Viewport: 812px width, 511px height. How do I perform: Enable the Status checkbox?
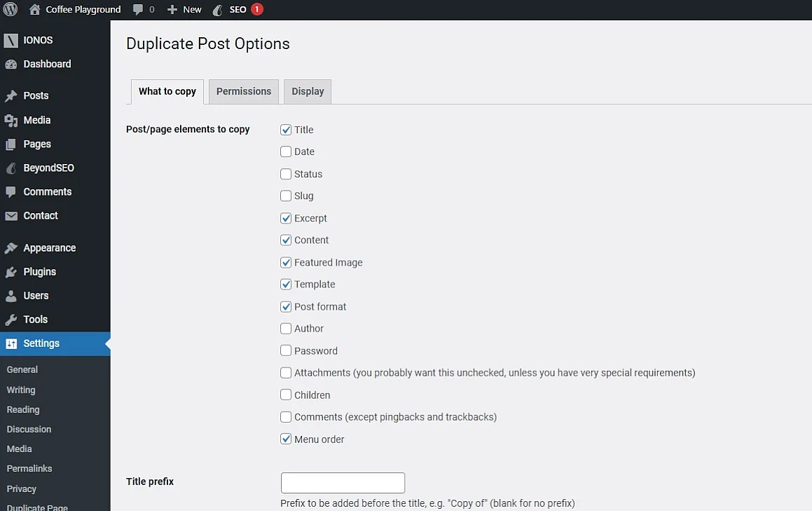point(286,174)
